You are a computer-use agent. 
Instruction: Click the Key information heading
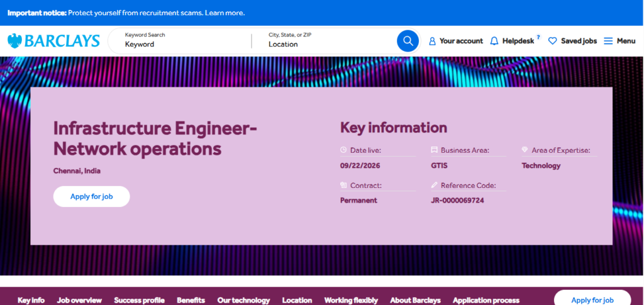[394, 128]
